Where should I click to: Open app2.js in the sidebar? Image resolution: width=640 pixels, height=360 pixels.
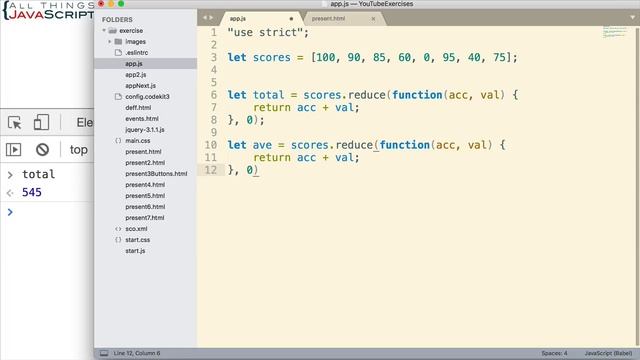[x=136, y=75]
